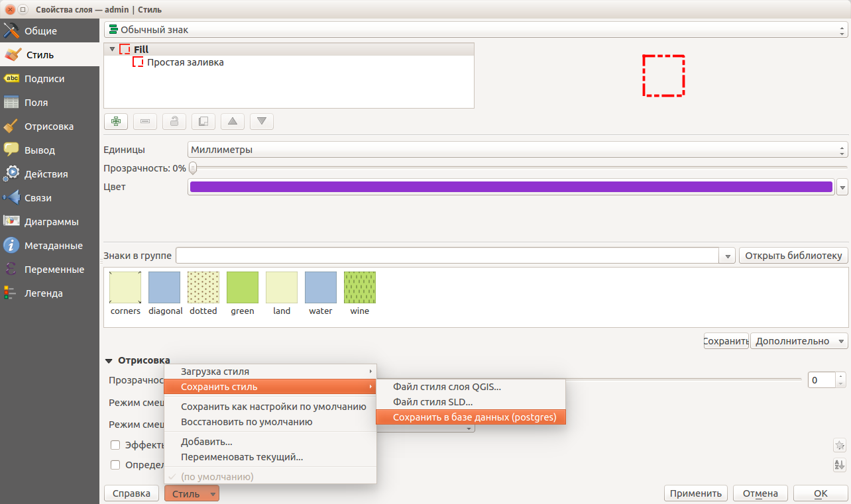Open the purple fill color picker
This screenshot has height=504, width=851.
510,187
